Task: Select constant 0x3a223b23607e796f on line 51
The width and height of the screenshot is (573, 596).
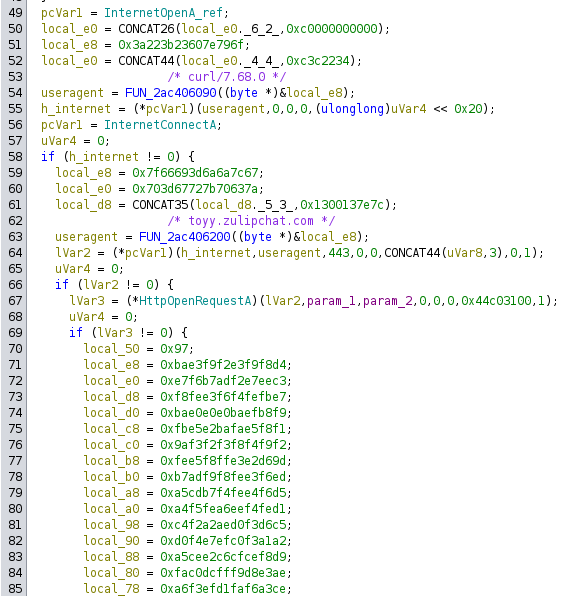Action: point(181,45)
